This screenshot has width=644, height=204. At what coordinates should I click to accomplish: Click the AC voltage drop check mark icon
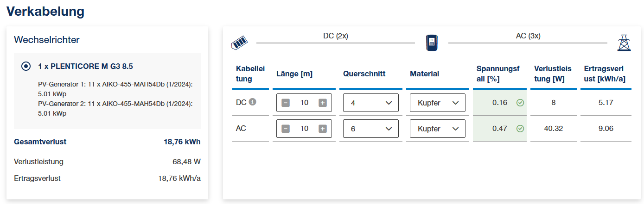click(x=520, y=129)
